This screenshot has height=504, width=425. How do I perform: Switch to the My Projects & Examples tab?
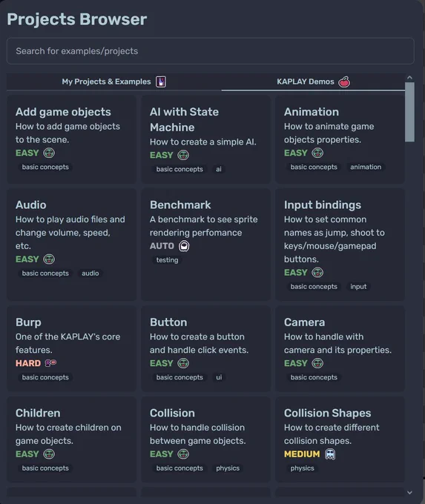click(x=114, y=82)
